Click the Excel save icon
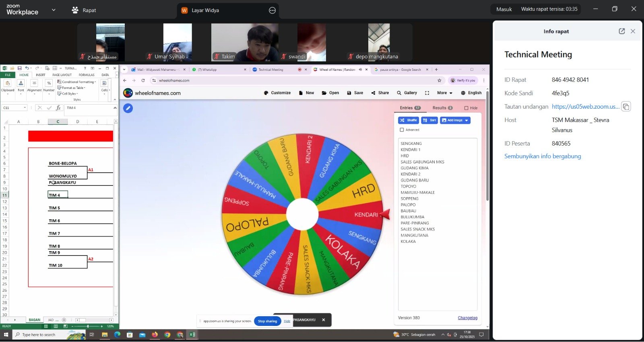Viewport: 644px width, 342px height. point(19,68)
